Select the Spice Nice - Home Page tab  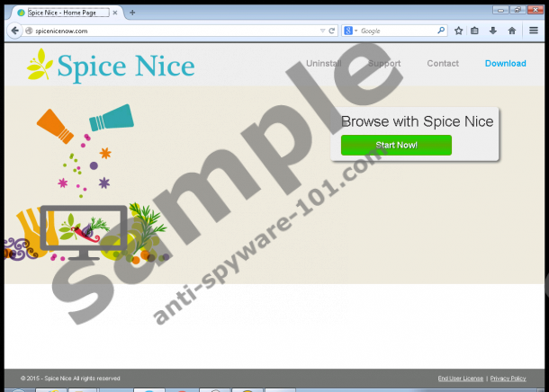[x=65, y=13]
